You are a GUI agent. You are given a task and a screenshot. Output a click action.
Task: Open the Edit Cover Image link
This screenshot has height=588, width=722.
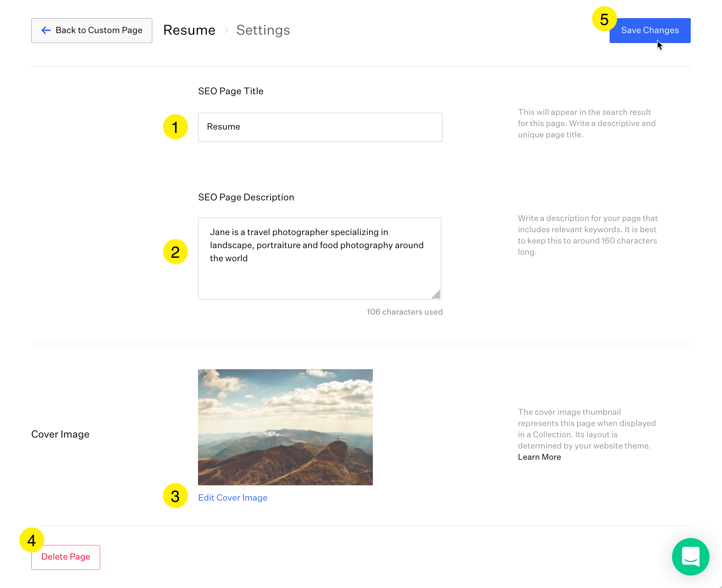pyautogui.click(x=233, y=497)
